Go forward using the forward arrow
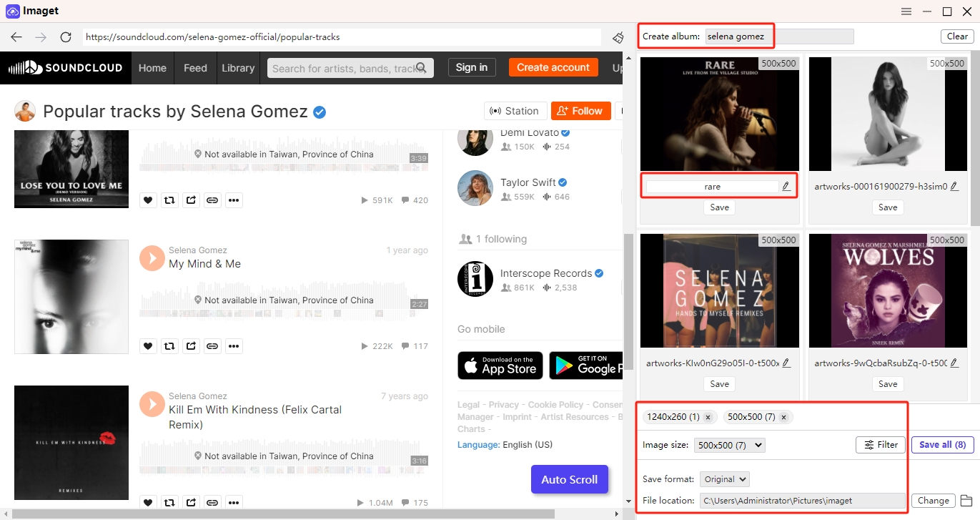 (41, 37)
